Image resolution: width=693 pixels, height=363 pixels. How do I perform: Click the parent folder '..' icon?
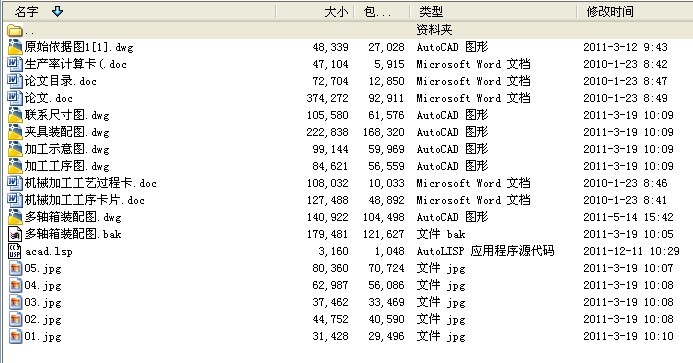pyautogui.click(x=15, y=31)
